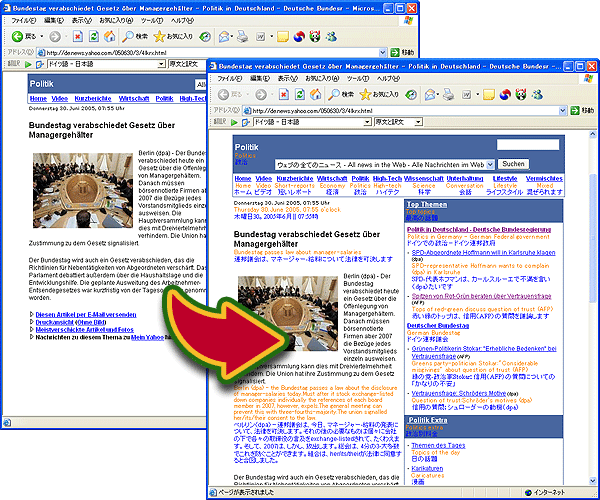The height and width of the screenshot is (500, 600).
Task: Click Print icon in front window toolbar
Action: click(x=448, y=94)
